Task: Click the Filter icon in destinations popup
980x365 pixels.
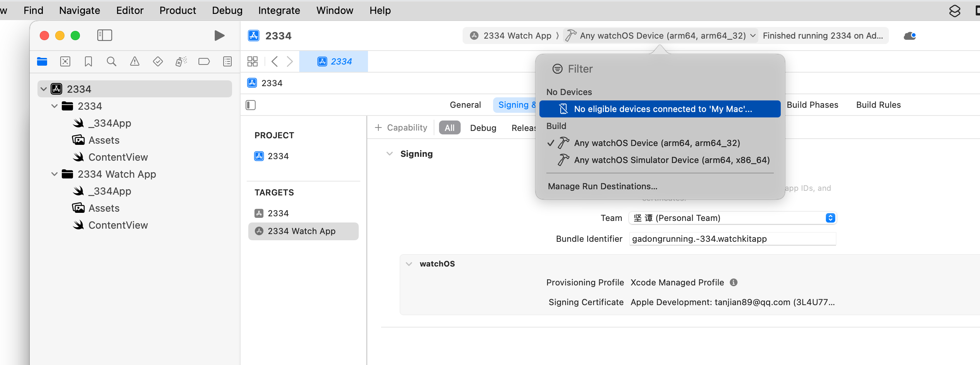Action: 558,69
